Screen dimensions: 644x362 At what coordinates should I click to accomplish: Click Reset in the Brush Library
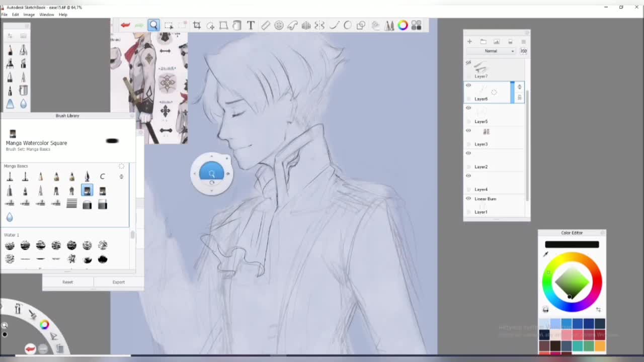[x=67, y=282]
